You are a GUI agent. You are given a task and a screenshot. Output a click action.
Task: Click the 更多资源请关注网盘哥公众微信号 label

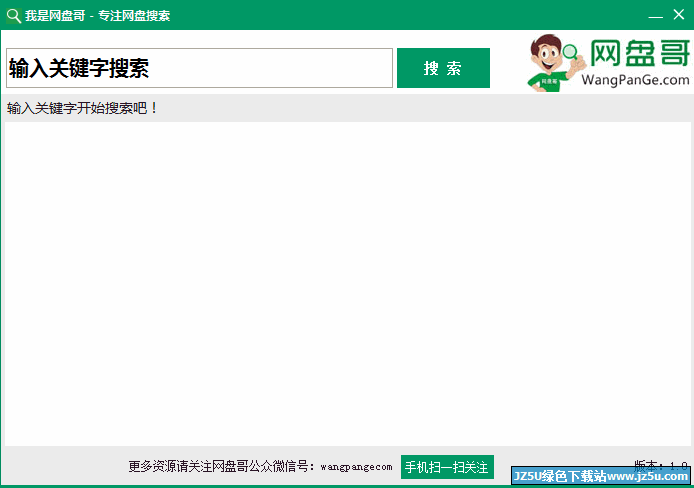[x=221, y=466]
